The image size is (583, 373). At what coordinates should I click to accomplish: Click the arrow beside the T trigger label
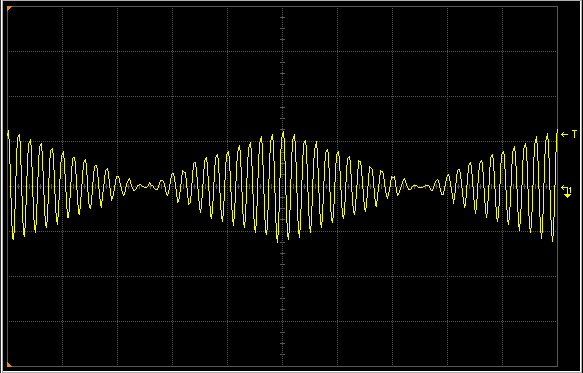click(x=564, y=135)
